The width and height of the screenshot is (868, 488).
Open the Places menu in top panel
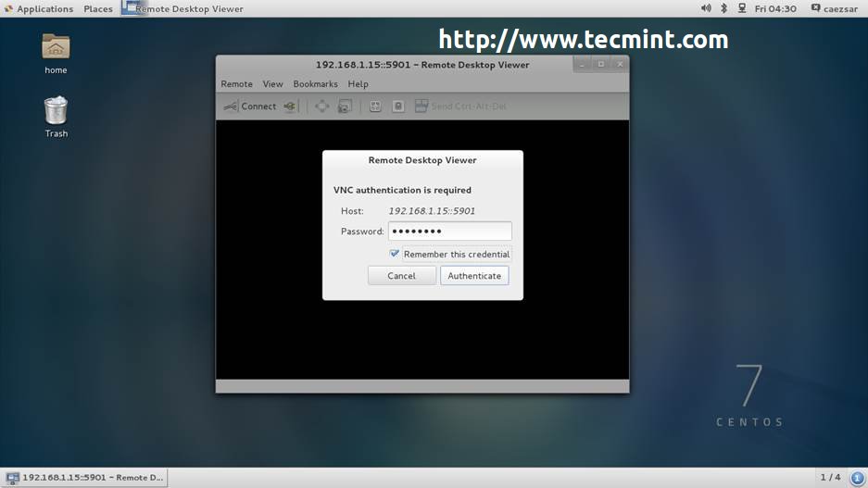click(98, 9)
